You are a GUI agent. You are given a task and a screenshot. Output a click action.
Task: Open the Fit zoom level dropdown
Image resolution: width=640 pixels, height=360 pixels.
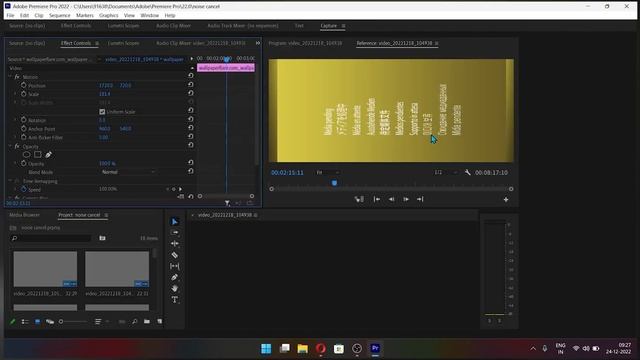327,173
